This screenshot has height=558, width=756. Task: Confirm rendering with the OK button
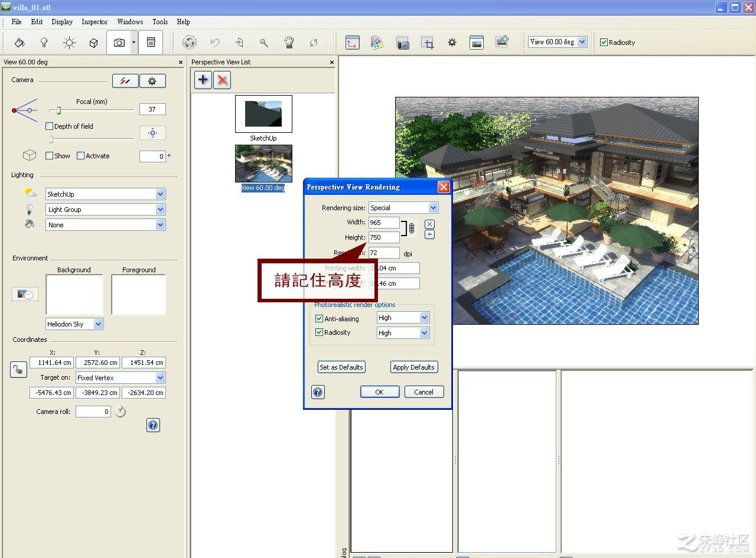coord(379,392)
